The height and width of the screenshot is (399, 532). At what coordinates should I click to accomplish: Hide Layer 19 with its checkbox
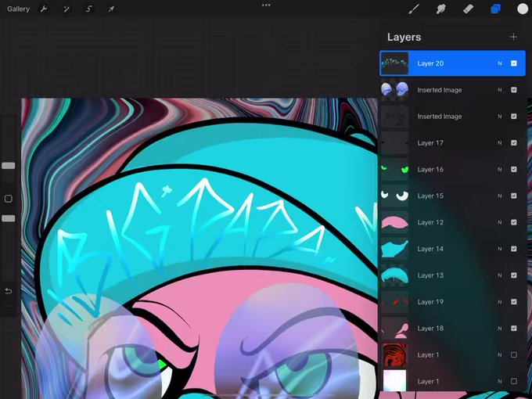514,302
